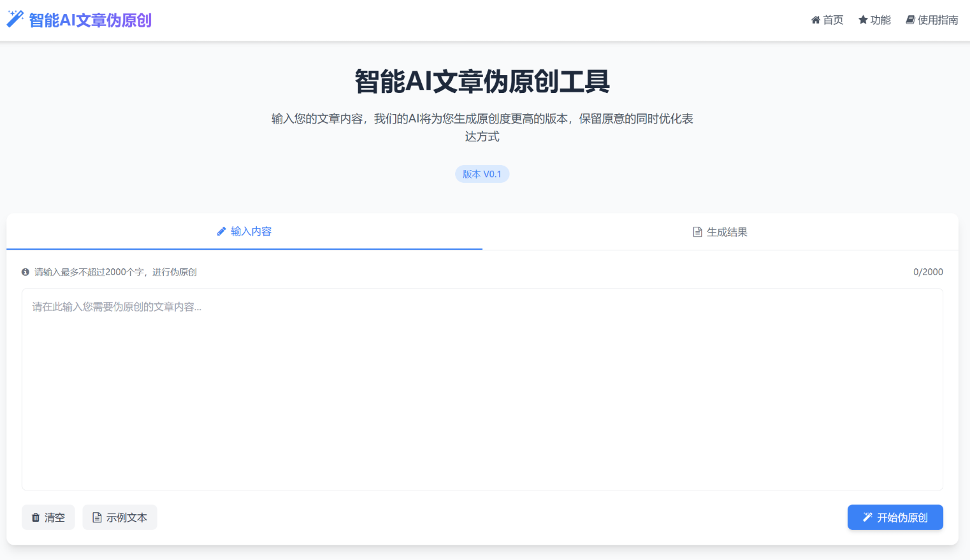Image resolution: width=970 pixels, height=560 pixels.
Task: Click the 智能AI文章伪原创 site title link
Action: click(x=90, y=20)
